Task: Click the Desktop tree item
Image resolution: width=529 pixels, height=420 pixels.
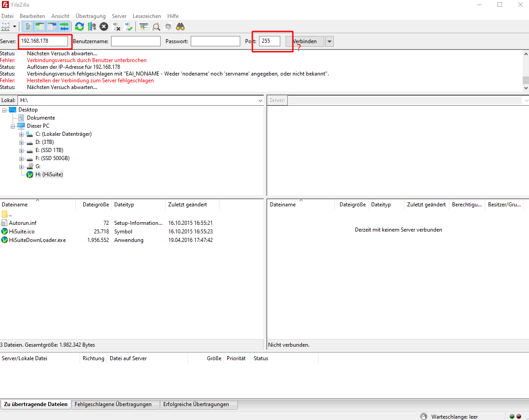Action: (x=28, y=110)
